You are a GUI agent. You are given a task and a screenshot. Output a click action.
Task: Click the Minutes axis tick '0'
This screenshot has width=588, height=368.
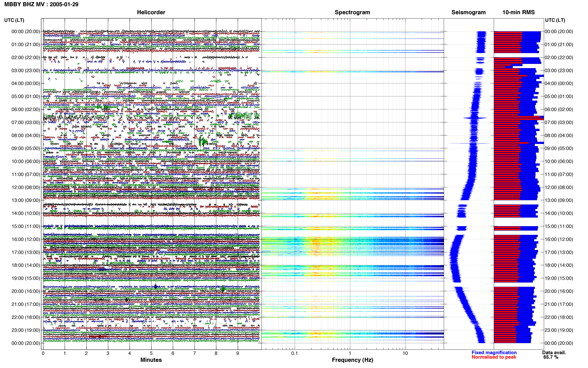43,353
